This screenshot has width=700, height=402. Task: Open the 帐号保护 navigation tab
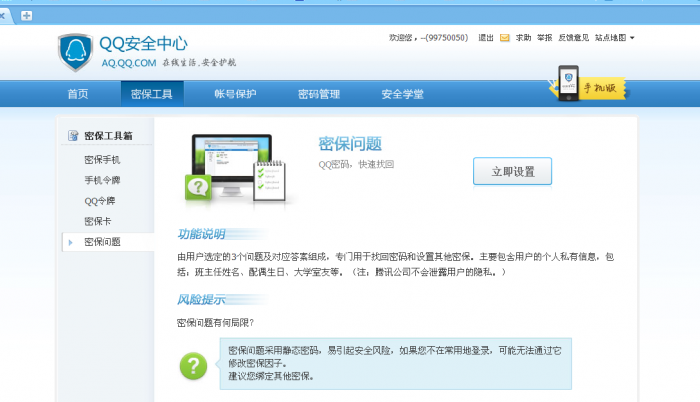click(235, 94)
